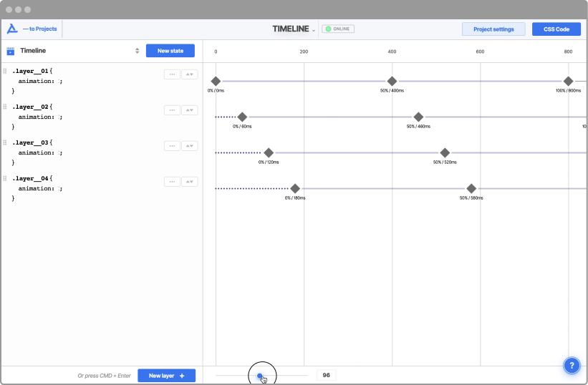Click the drag handle icon of .layer__04
The image size is (588, 385).
click(5, 178)
